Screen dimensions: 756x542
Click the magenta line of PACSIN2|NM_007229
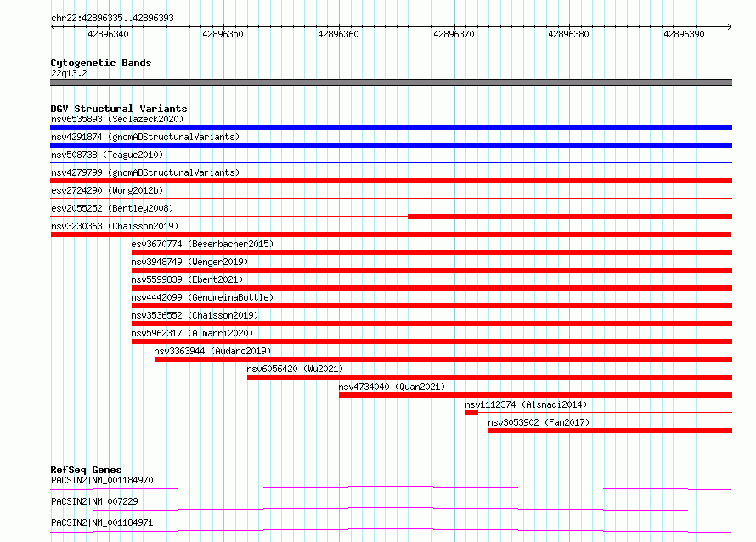[x=391, y=509]
